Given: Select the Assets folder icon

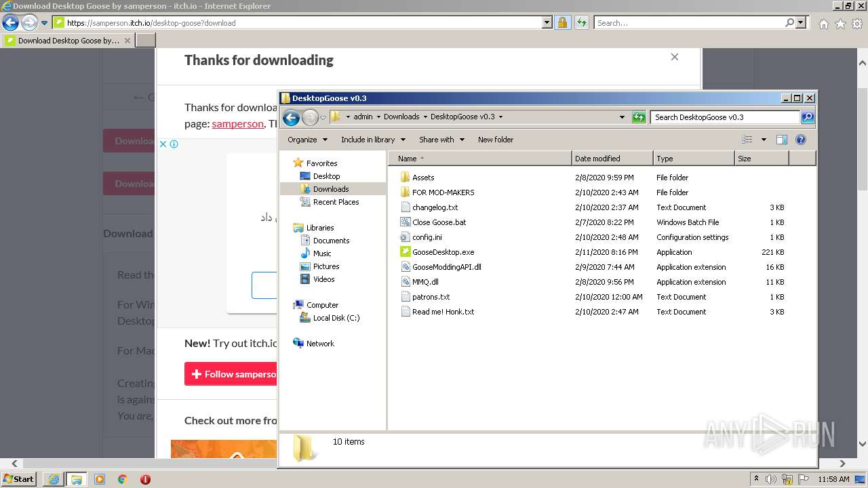Looking at the screenshot, I should (406, 178).
